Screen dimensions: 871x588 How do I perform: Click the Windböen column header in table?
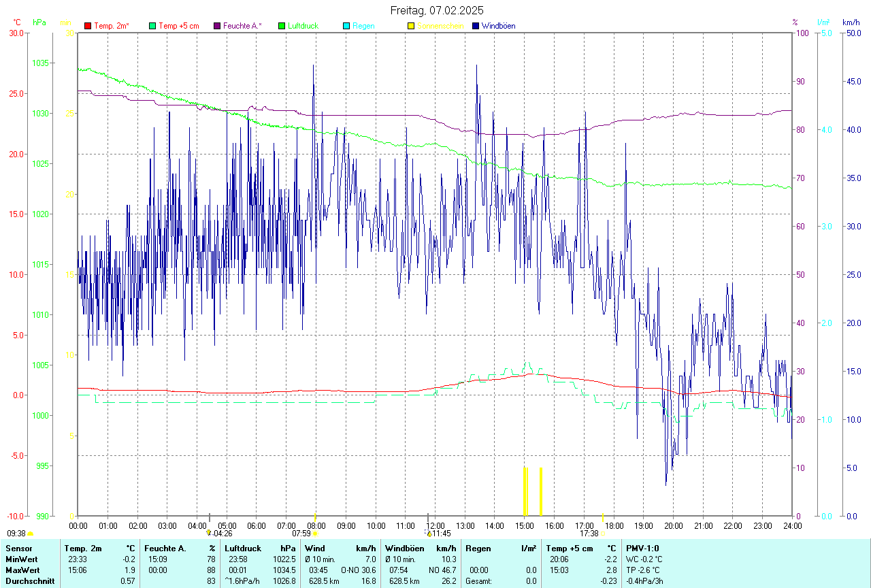(x=405, y=548)
